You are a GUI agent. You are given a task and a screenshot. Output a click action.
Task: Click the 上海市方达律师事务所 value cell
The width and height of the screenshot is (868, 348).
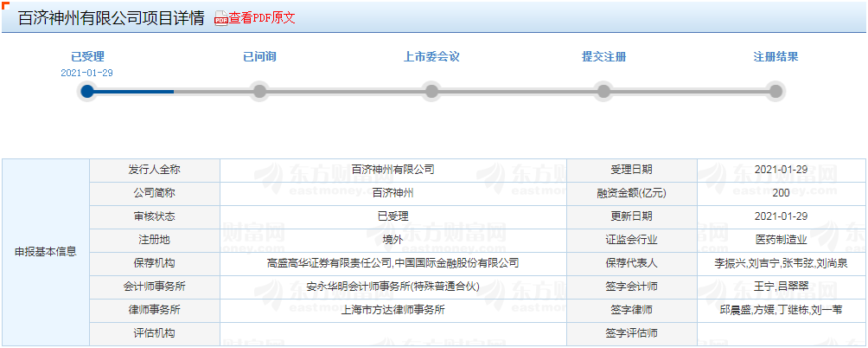[x=393, y=310]
